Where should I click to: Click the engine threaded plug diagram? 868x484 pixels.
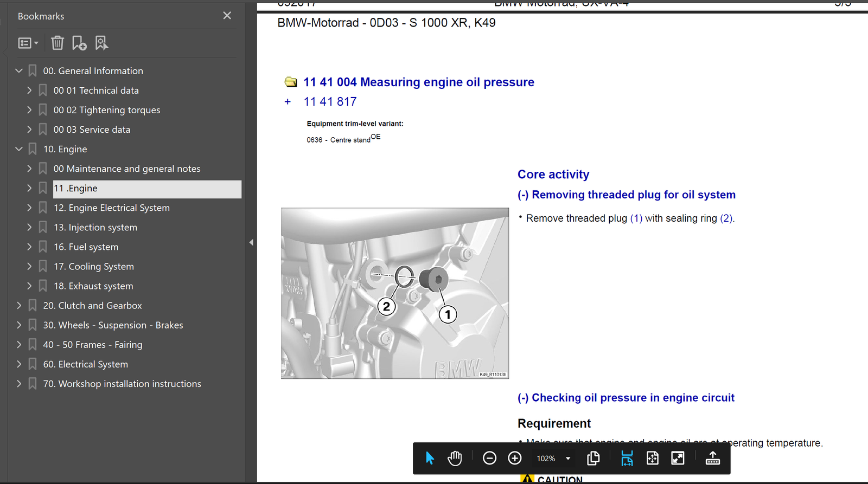(395, 293)
